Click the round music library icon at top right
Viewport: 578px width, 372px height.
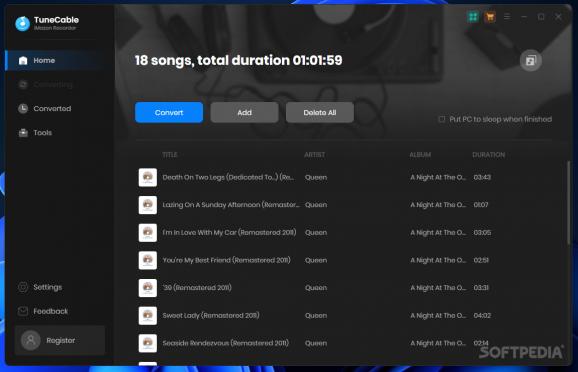pyautogui.click(x=530, y=60)
